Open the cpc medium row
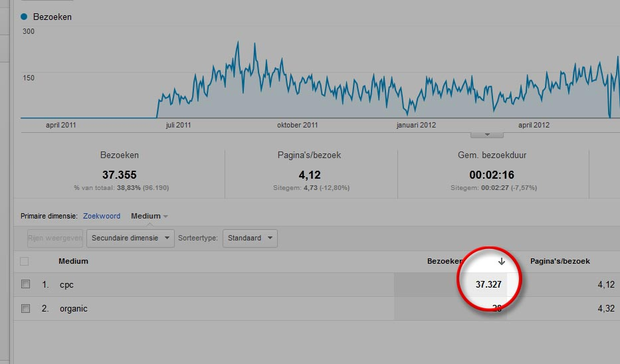Screen dimensions: 620x364 click(66, 284)
